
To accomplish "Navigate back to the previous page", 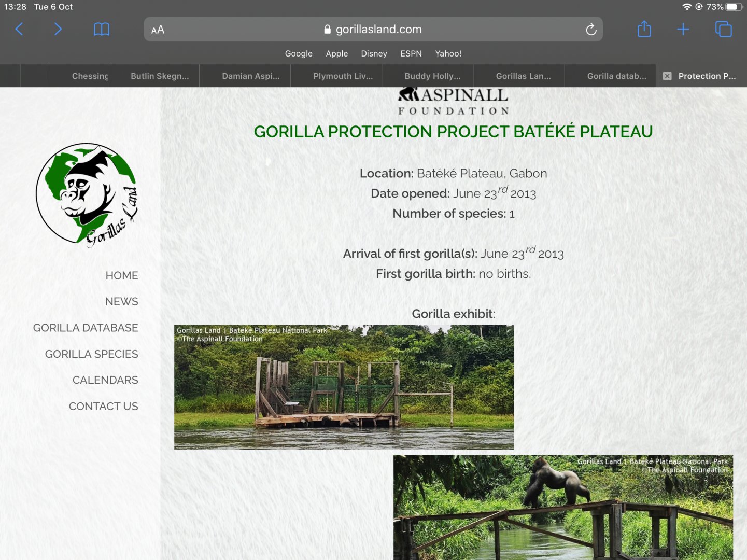I will [x=19, y=29].
